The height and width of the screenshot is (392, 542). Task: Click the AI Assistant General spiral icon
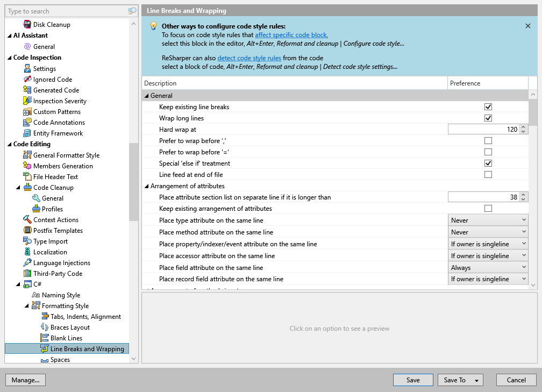(27, 47)
